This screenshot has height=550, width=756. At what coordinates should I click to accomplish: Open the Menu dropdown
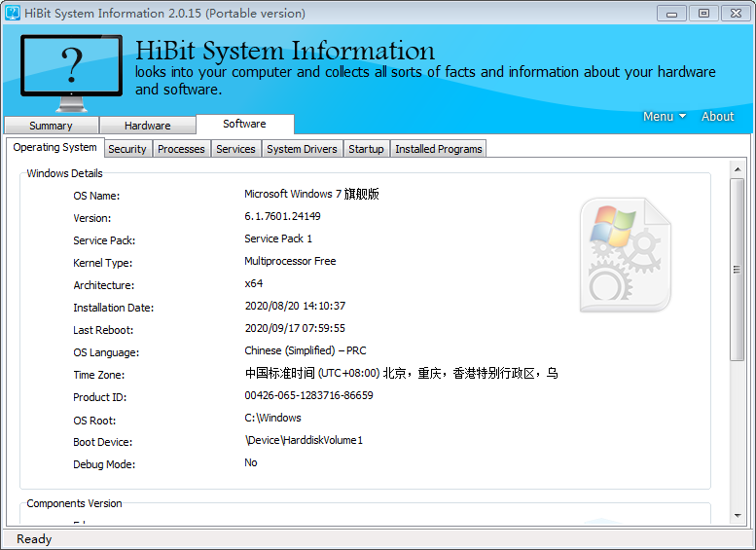[664, 116]
